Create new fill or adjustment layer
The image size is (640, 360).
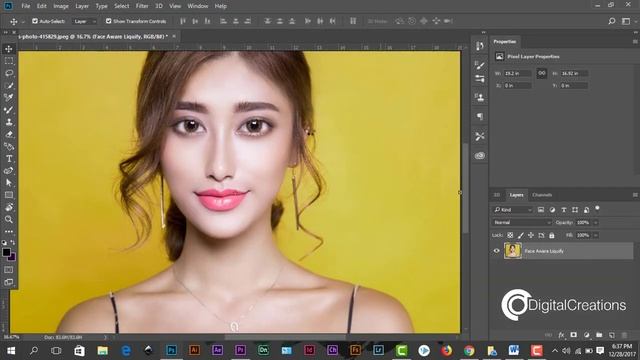(587, 335)
